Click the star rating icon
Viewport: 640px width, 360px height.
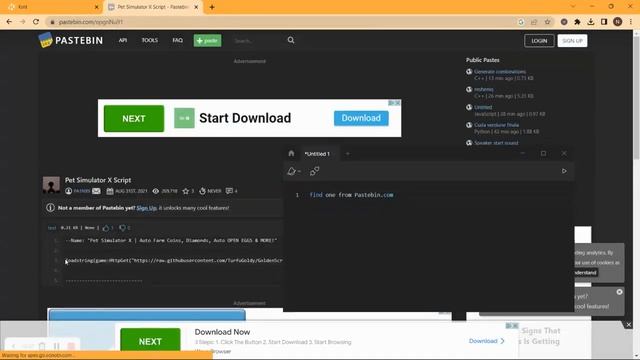click(186, 191)
